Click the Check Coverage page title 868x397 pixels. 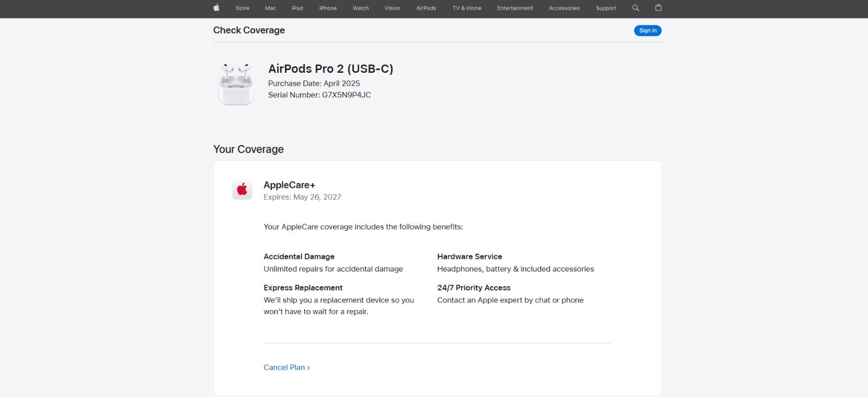(x=249, y=30)
